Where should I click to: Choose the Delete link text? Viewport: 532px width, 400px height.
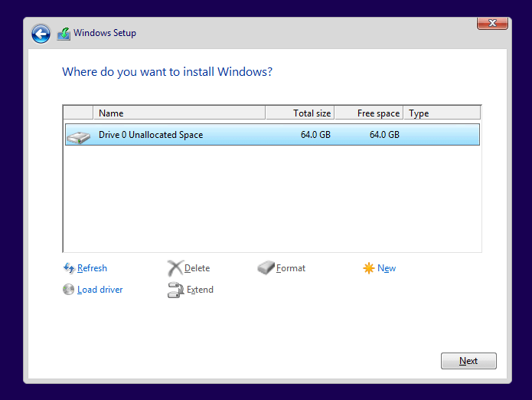197,268
